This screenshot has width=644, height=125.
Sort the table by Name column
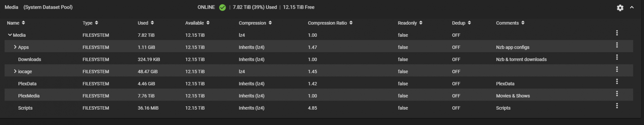click(16, 23)
